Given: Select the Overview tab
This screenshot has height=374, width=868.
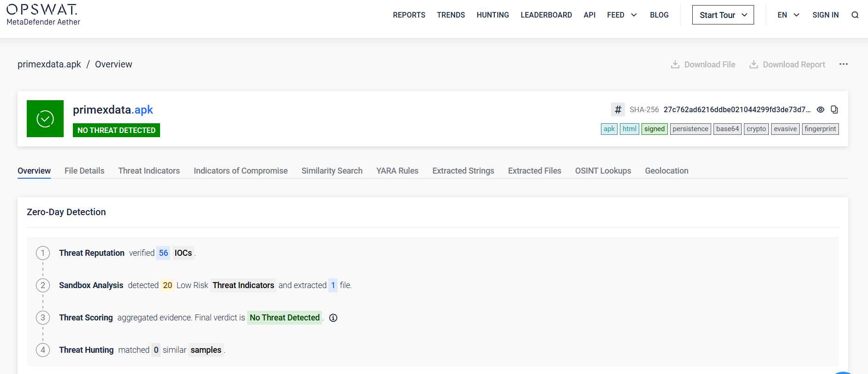Looking at the screenshot, I should (34, 171).
